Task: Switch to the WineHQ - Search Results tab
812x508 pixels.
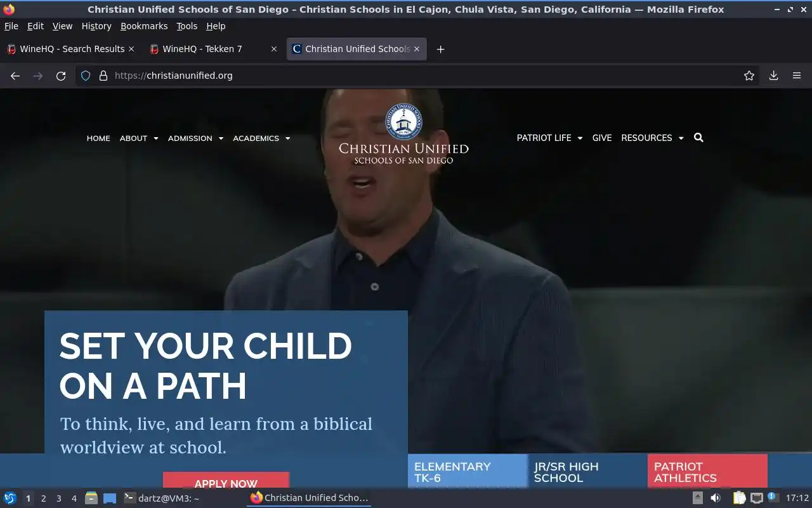Action: point(70,49)
